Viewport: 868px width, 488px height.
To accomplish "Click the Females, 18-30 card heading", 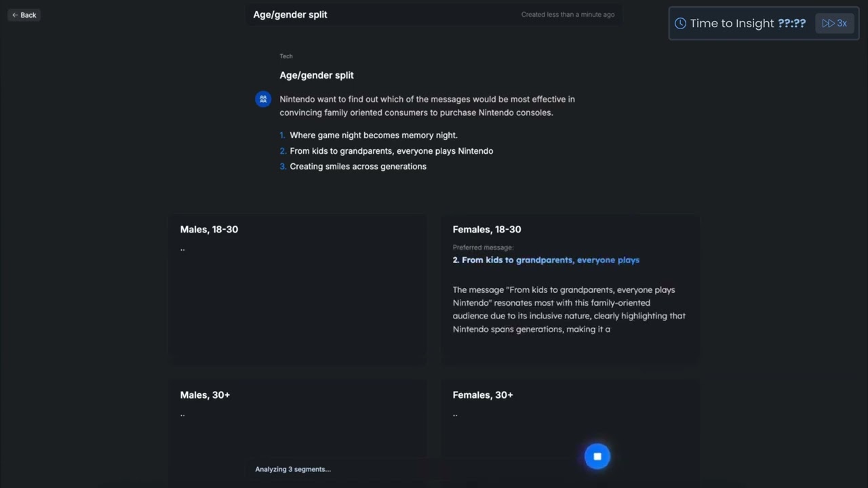I will (x=487, y=229).
